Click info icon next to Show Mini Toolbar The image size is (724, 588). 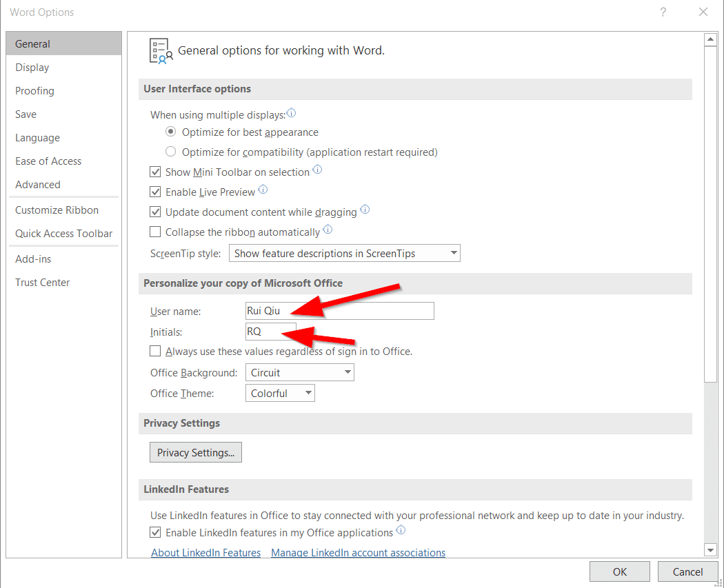click(x=318, y=170)
